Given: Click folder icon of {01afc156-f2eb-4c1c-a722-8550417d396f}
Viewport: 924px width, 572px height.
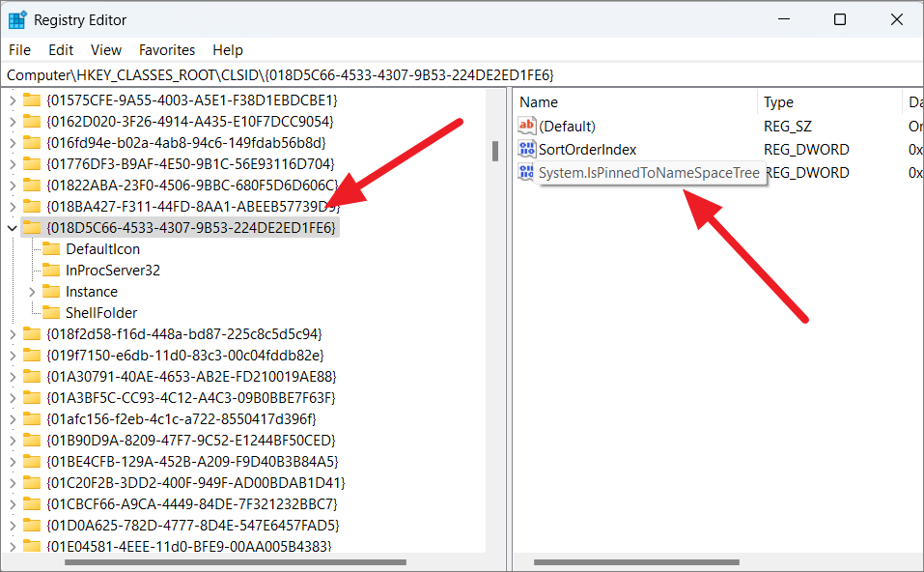Looking at the screenshot, I should click(31, 418).
